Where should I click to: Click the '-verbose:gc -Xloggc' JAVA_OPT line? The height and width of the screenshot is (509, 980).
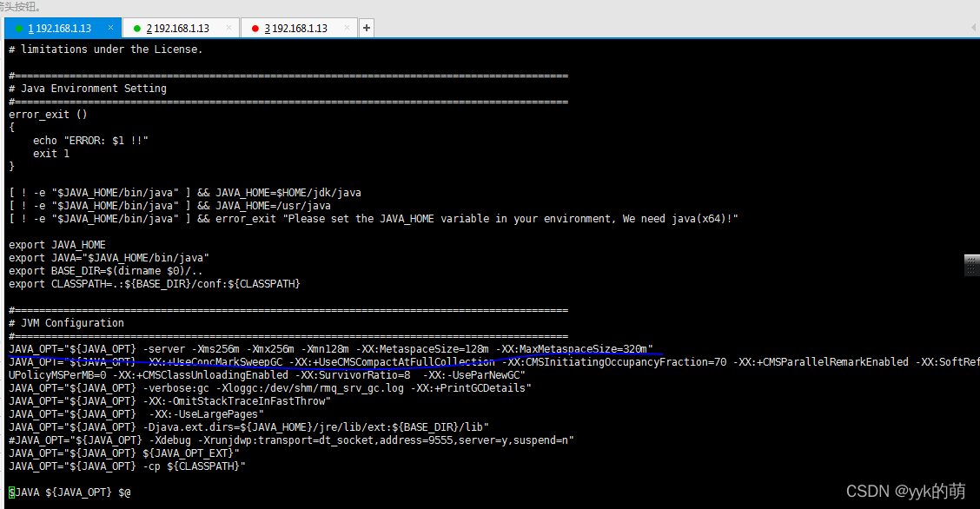click(270, 388)
